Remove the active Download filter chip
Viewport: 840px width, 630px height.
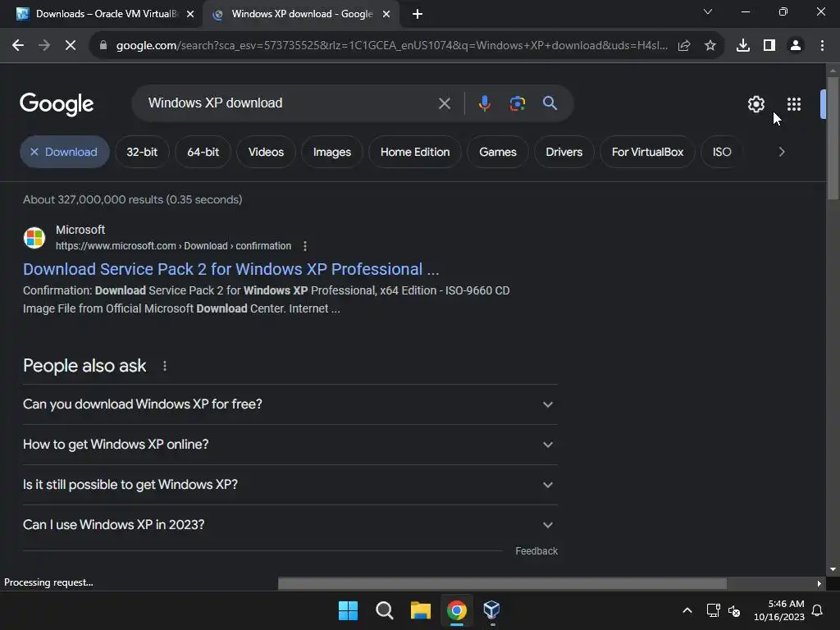(65, 152)
